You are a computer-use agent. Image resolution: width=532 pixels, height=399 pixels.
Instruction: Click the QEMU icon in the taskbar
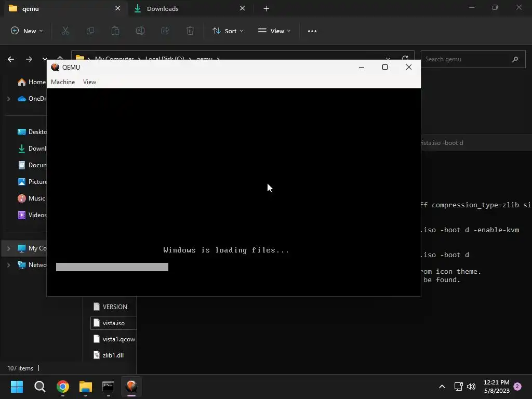click(131, 387)
